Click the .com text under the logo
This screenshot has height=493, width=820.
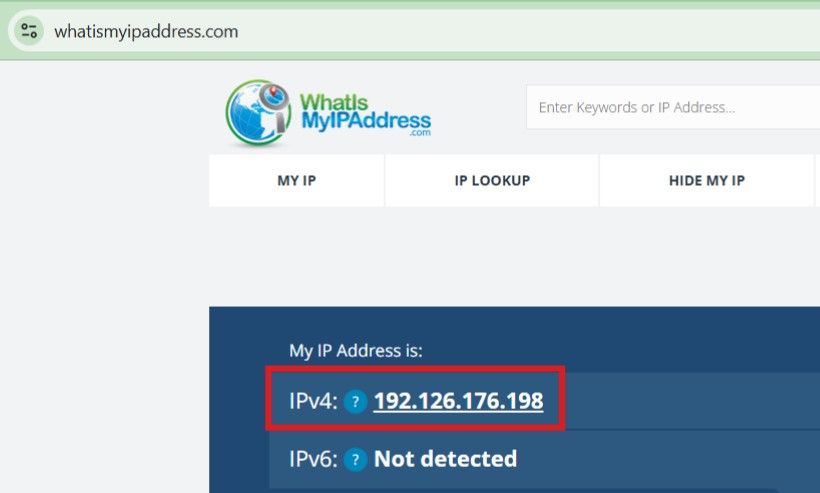(420, 133)
